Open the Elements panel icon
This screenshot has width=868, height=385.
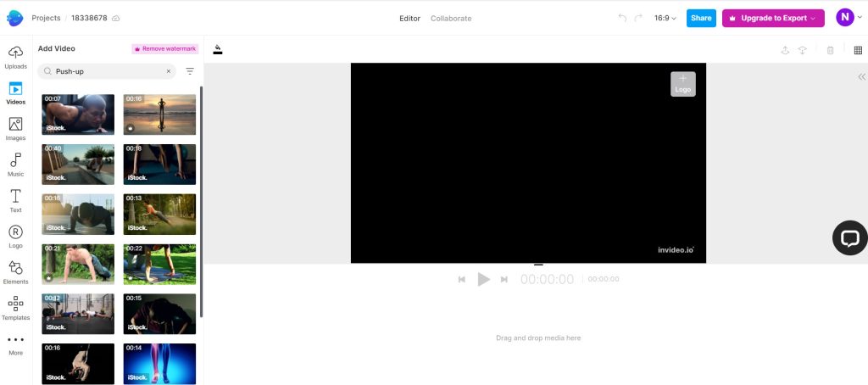pos(15,271)
